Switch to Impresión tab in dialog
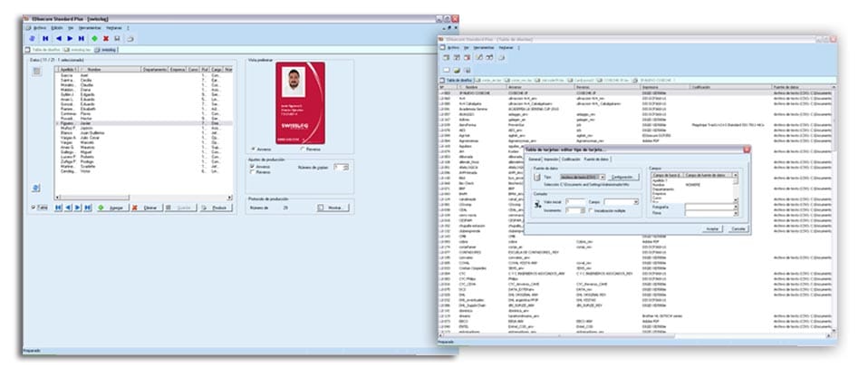The height and width of the screenshot is (378, 868). tap(550, 159)
